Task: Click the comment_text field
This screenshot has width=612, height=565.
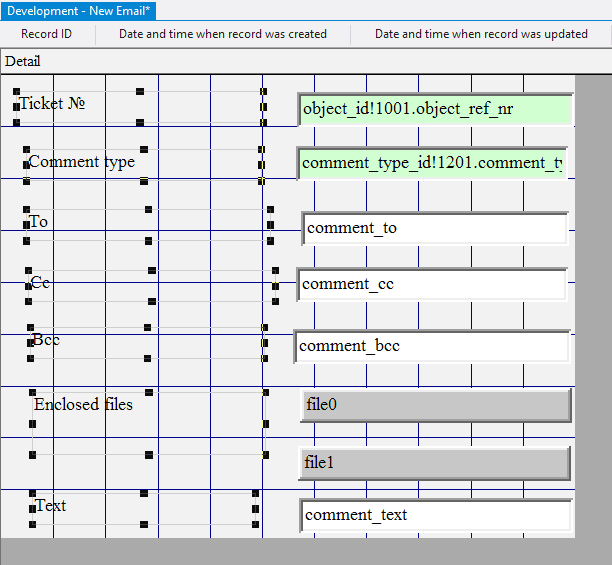Action: [435, 515]
